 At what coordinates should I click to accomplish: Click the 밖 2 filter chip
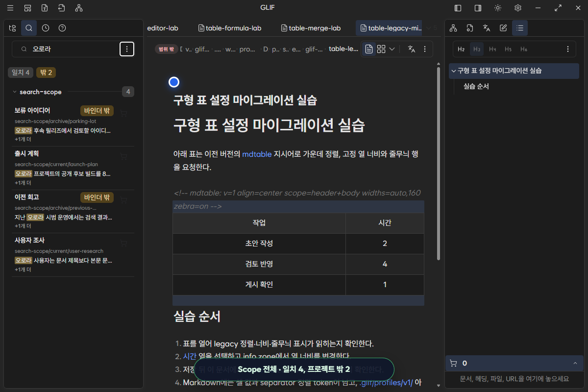click(x=46, y=73)
